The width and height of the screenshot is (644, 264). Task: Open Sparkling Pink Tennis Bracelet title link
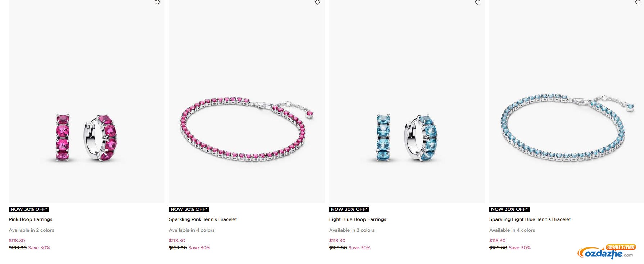tap(203, 219)
